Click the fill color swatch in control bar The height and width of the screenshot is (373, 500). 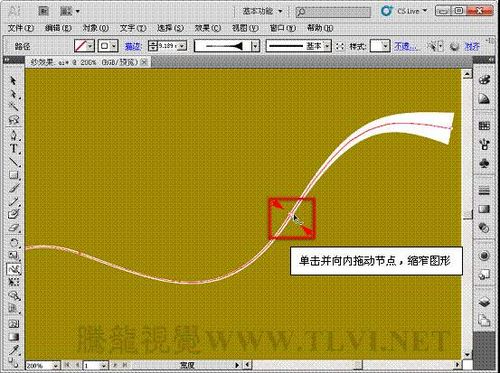pos(81,46)
